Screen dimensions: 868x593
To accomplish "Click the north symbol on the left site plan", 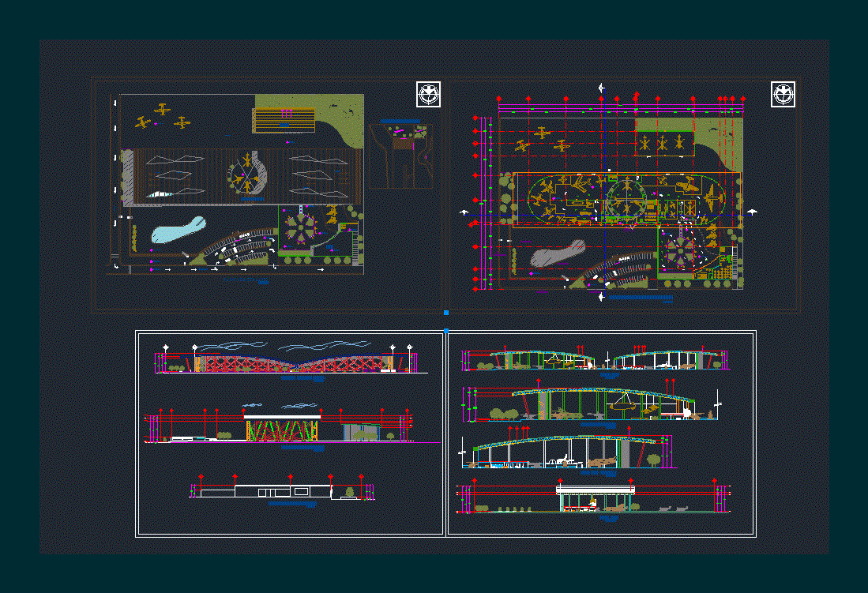I will tap(428, 94).
